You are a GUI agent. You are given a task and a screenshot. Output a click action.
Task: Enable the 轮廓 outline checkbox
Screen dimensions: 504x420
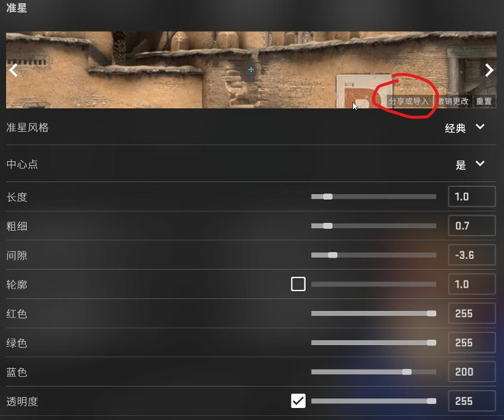point(298,284)
